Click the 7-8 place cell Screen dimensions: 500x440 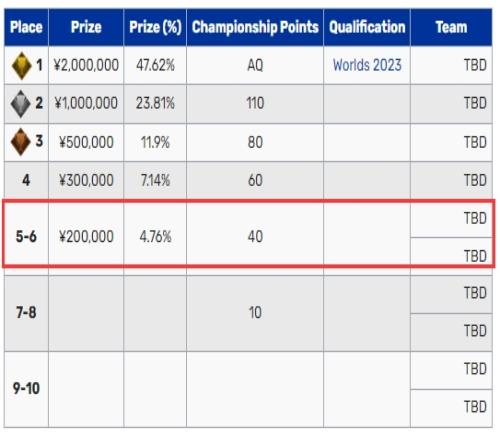click(x=26, y=313)
